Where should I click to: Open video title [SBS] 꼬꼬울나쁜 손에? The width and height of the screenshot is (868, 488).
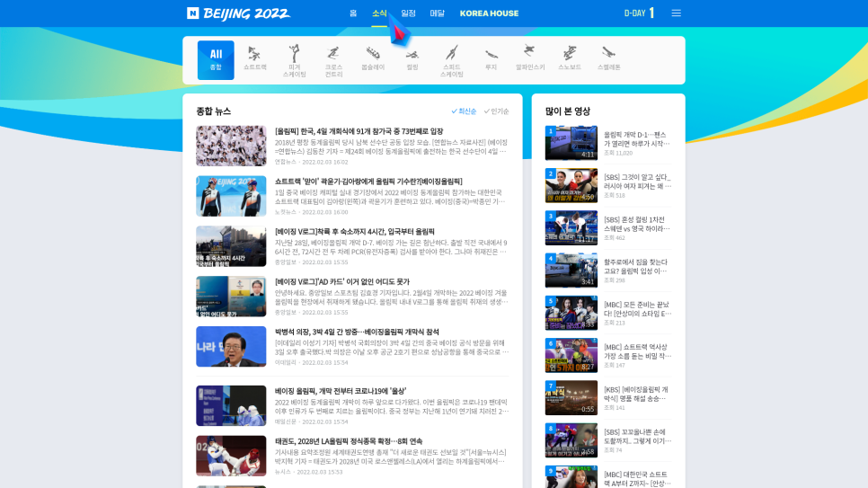[x=637, y=437]
